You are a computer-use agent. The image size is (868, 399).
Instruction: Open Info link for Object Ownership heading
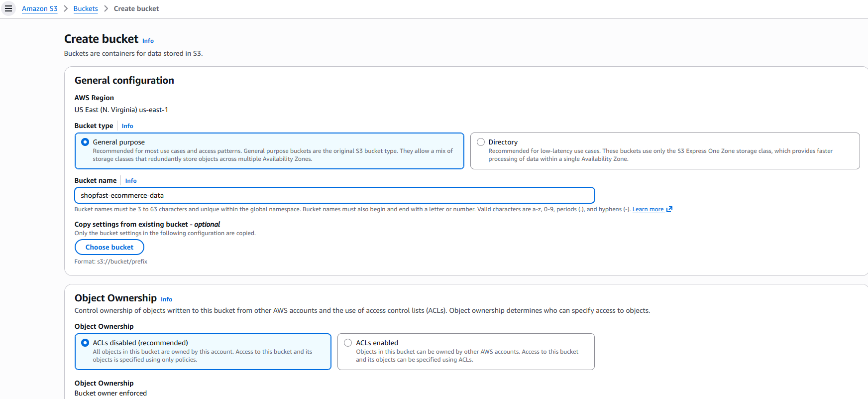166,299
